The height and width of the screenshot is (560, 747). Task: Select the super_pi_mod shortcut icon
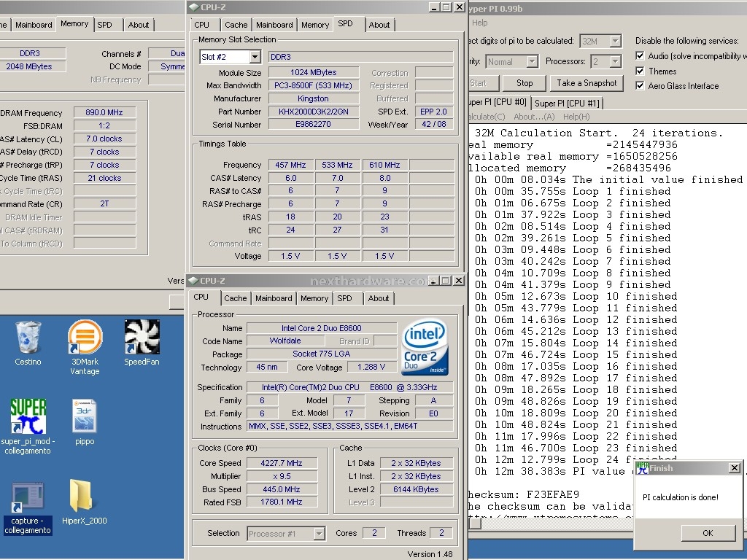(x=28, y=416)
